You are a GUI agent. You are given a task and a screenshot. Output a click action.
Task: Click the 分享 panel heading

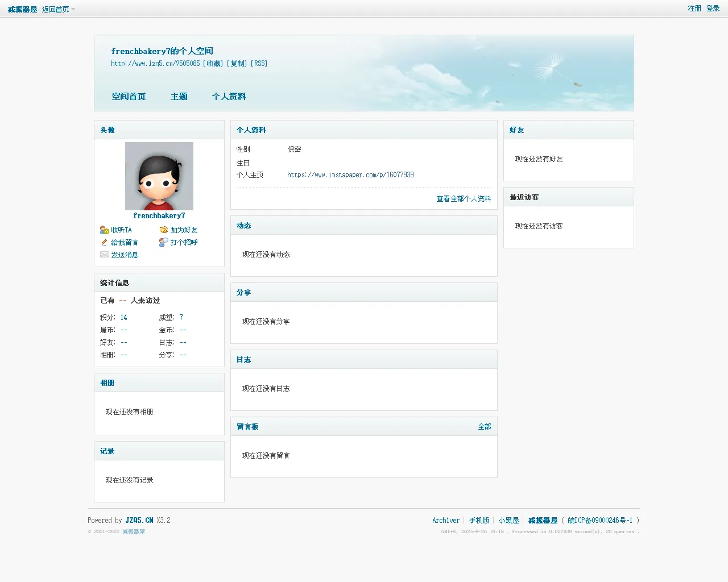pyautogui.click(x=244, y=293)
